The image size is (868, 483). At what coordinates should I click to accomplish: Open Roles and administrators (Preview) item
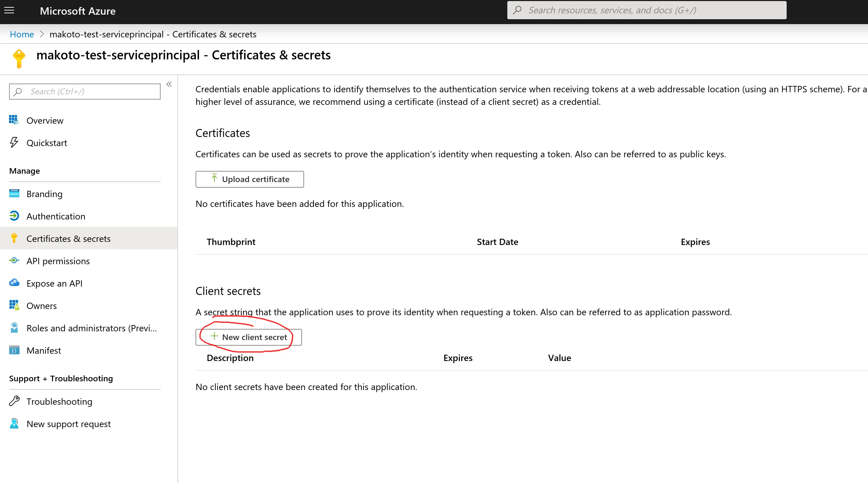coord(91,328)
